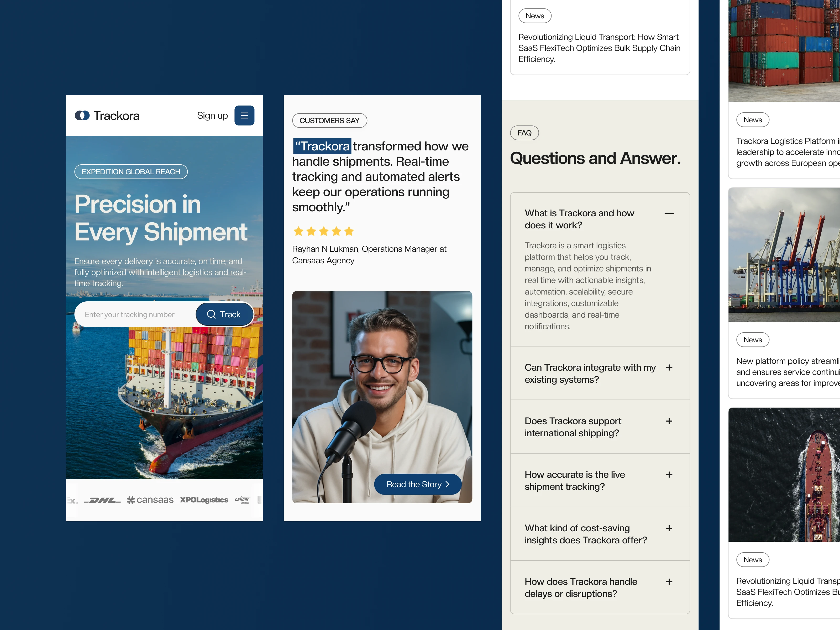Click the highlighted “Trackora word in testimonial
This screenshot has height=630, width=840.
[322, 146]
